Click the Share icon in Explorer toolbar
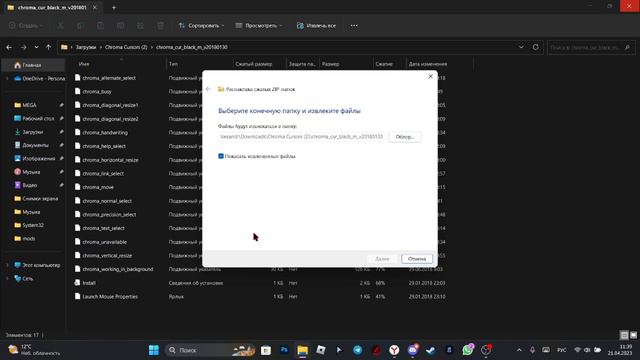Image resolution: width=640 pixels, height=360 pixels. click(140, 26)
